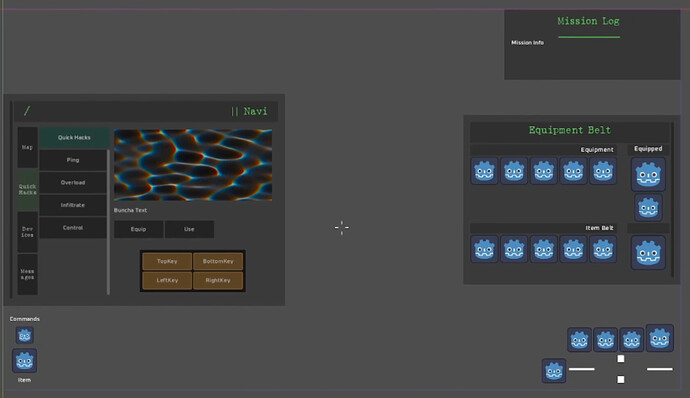690x398 pixels.
Task: Click the Godot icon above Item label
Action: pyautogui.click(x=25, y=361)
